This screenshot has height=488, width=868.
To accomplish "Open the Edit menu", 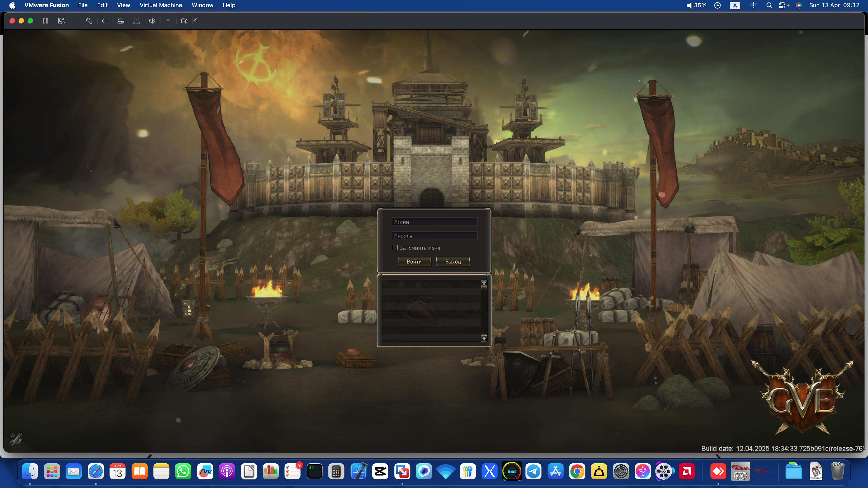I will tap(102, 5).
